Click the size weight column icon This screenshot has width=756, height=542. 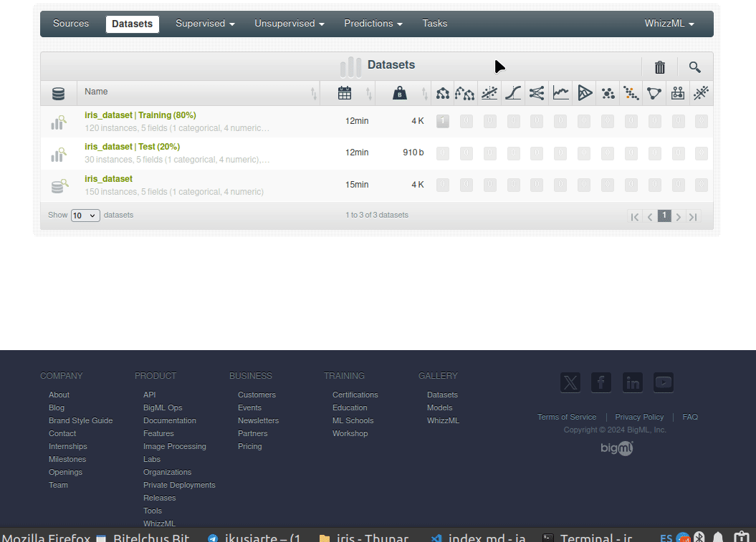pyautogui.click(x=400, y=93)
